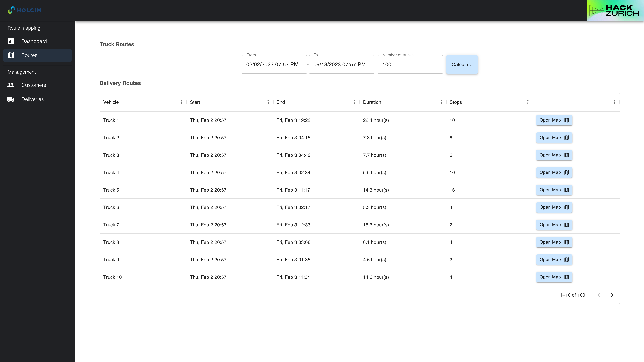Go to next table page

point(612,295)
